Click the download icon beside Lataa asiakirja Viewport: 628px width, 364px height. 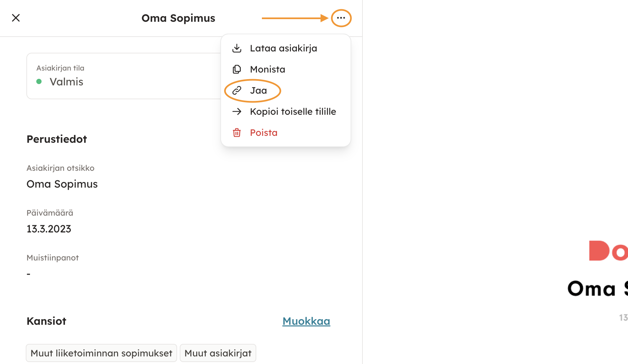(x=237, y=48)
